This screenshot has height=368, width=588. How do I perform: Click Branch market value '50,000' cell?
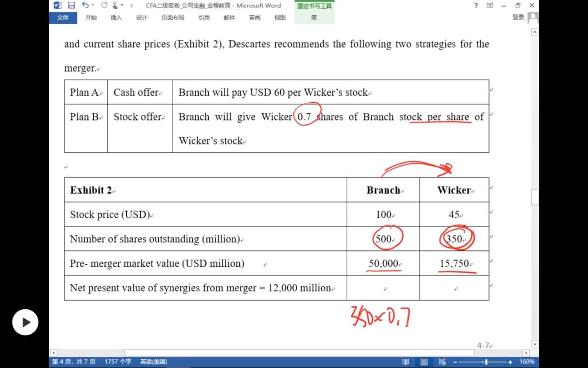point(383,263)
